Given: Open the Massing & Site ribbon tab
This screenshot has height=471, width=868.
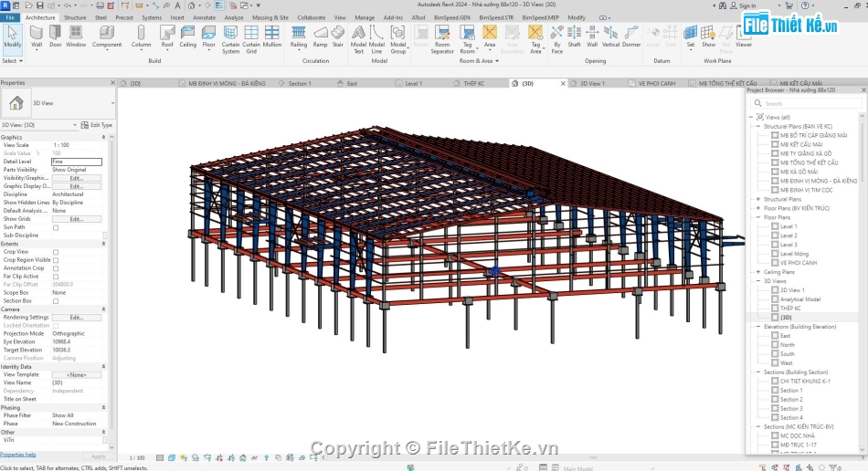Looking at the screenshot, I should click(270, 17).
